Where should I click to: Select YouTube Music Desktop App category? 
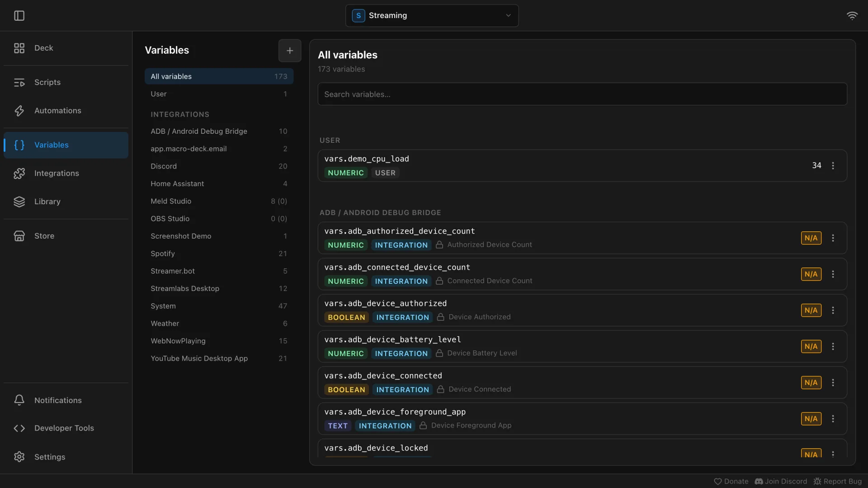(x=219, y=358)
